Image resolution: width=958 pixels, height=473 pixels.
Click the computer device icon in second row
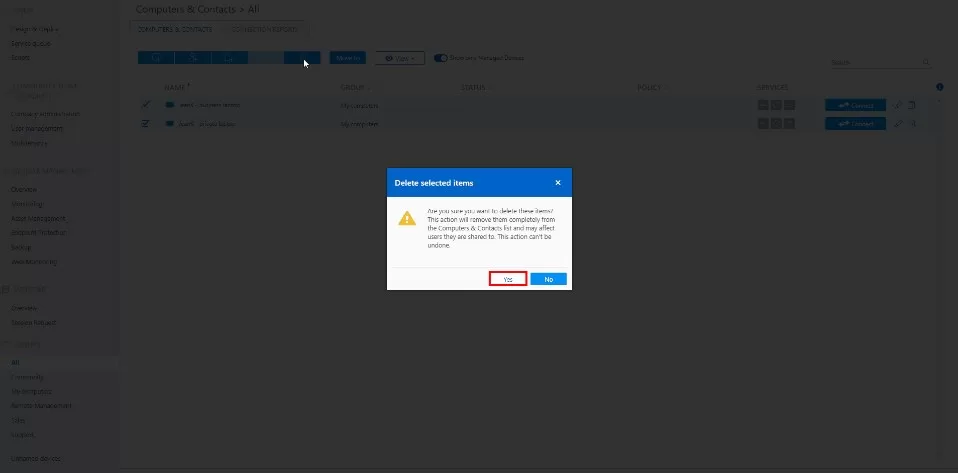pyautogui.click(x=170, y=124)
